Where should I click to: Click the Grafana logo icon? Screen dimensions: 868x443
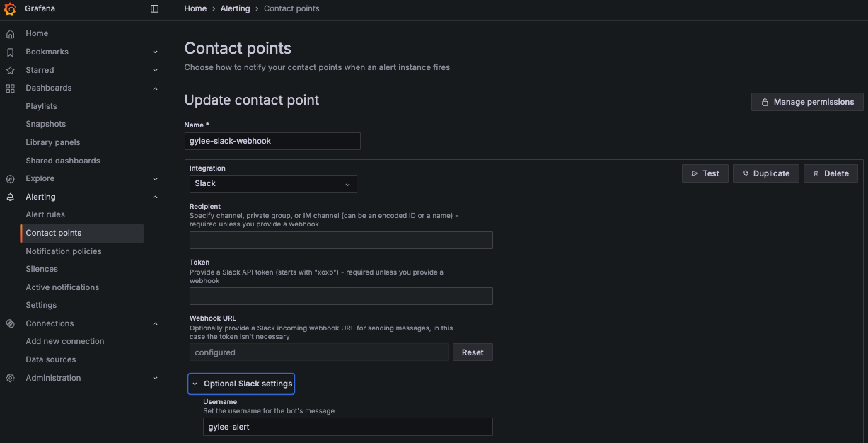coord(10,8)
